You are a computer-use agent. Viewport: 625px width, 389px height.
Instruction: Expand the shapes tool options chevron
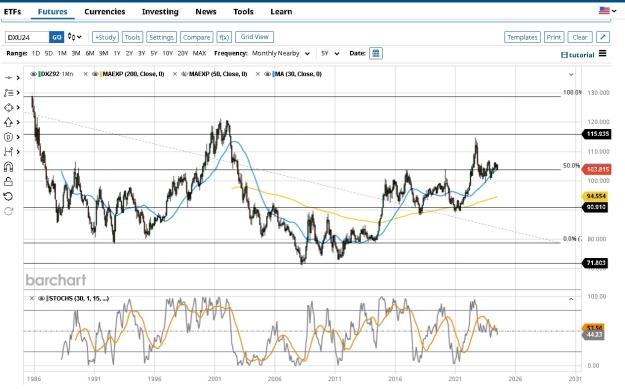[x=18, y=108]
